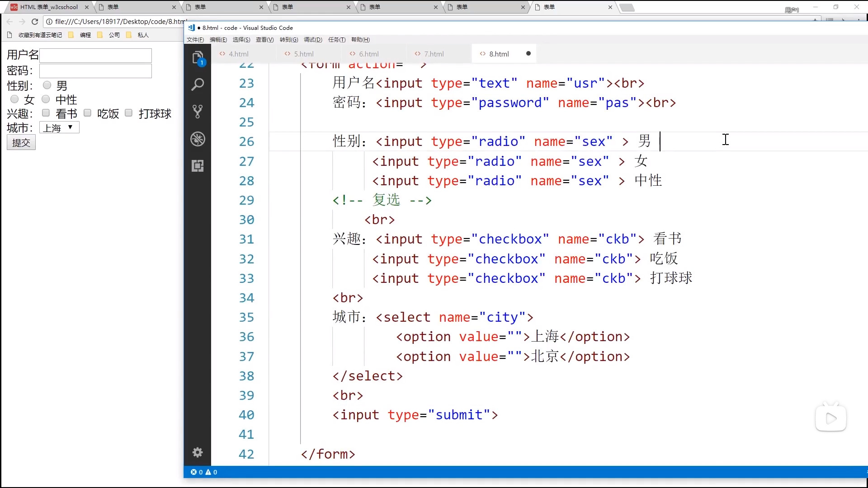Expand the 城市 dropdown showing 上海

point(59,128)
